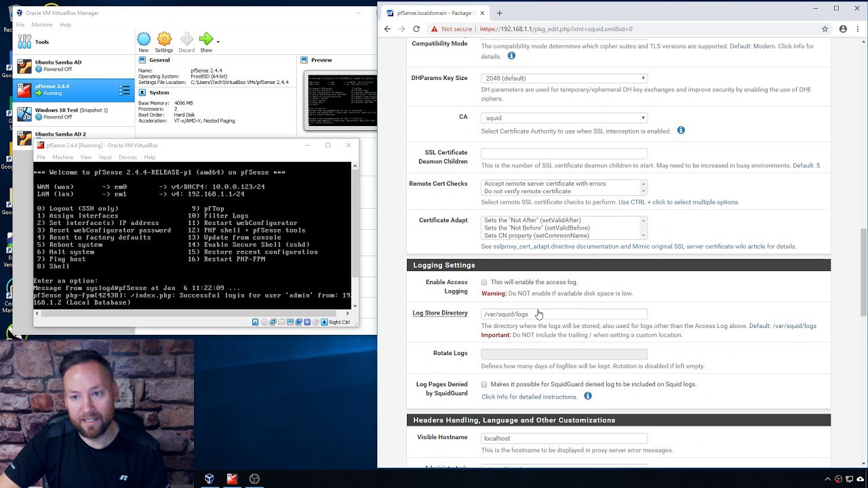
Task: Open the CA squid dropdown
Action: tap(564, 118)
